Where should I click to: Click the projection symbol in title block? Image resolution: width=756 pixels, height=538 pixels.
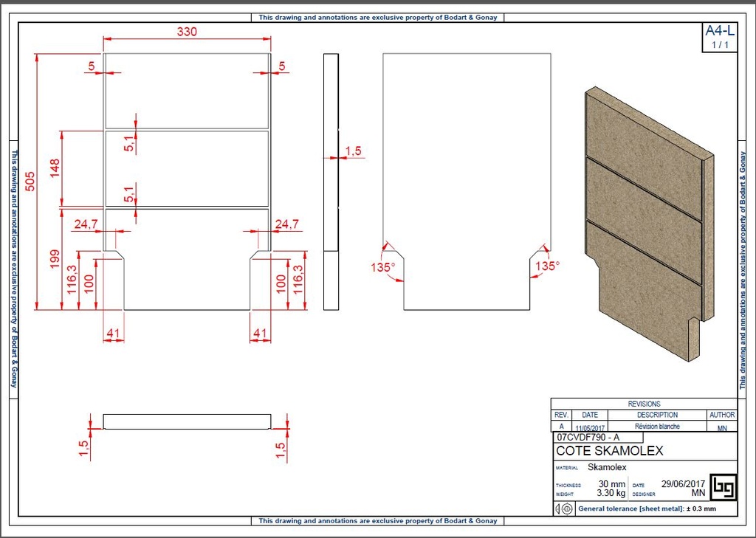point(563,508)
